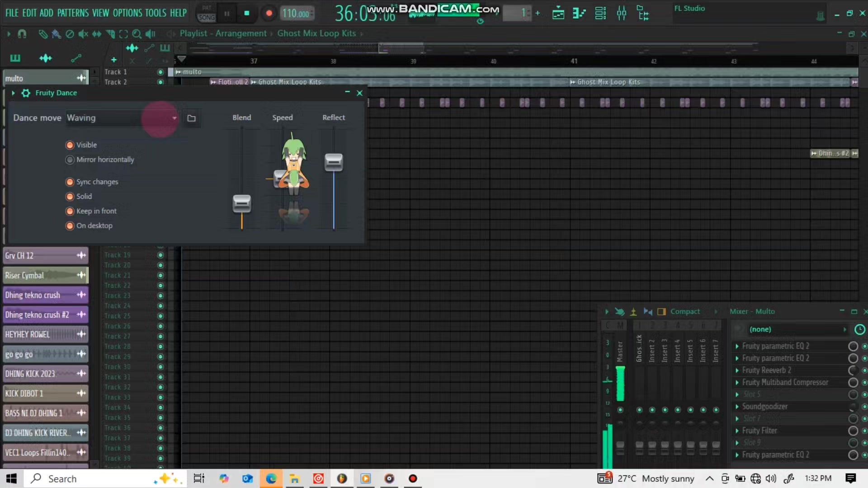Toggle the Visible option in Fruity Dance
The image size is (868, 488).
70,145
